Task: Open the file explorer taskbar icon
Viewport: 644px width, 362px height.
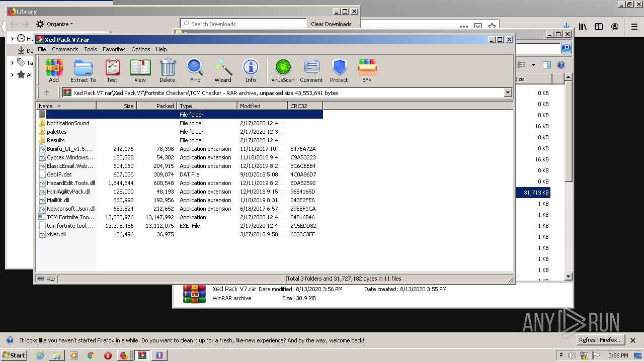Action: point(57,355)
